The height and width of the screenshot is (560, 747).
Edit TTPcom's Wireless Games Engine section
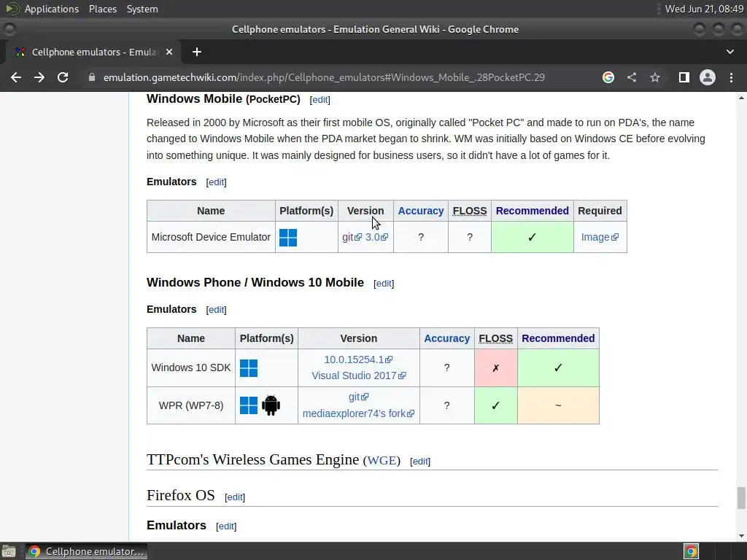tap(420, 462)
